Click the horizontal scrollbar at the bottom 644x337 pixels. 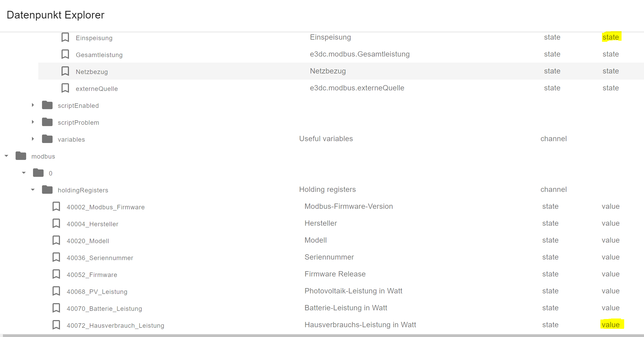322,335
